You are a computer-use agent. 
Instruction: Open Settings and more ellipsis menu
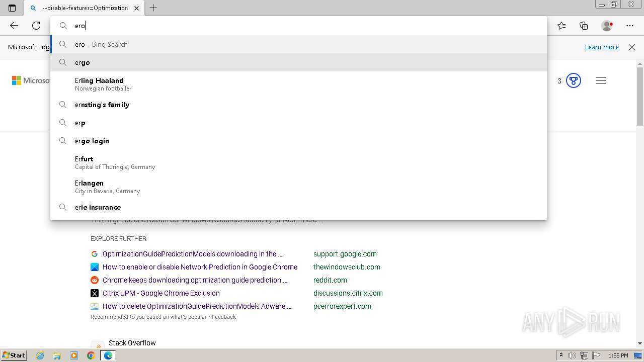[x=630, y=26]
